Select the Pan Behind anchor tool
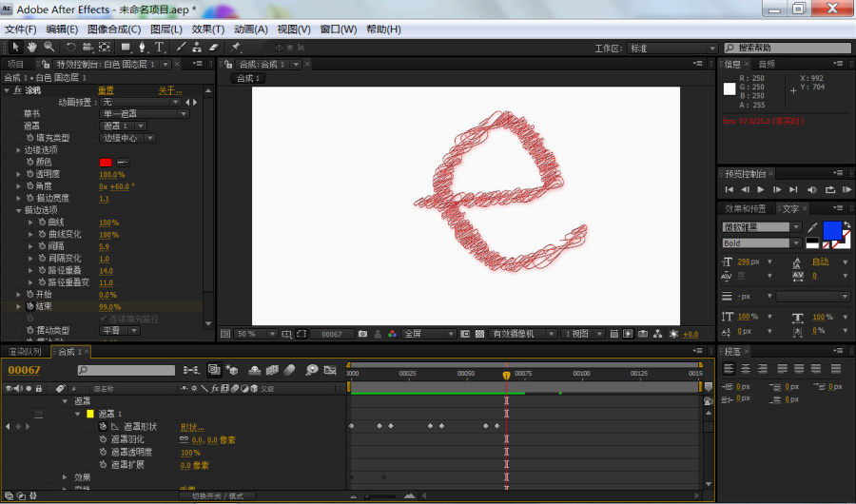This screenshot has width=856, height=504. tap(105, 47)
